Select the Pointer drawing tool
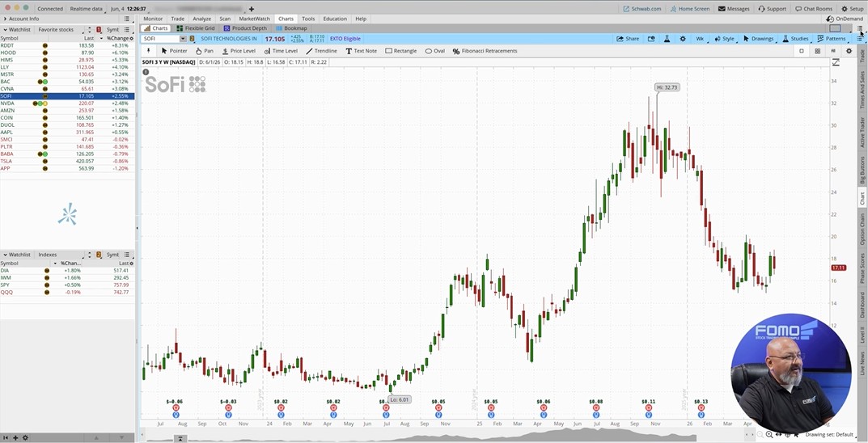This screenshot has width=868, height=443. pos(175,51)
